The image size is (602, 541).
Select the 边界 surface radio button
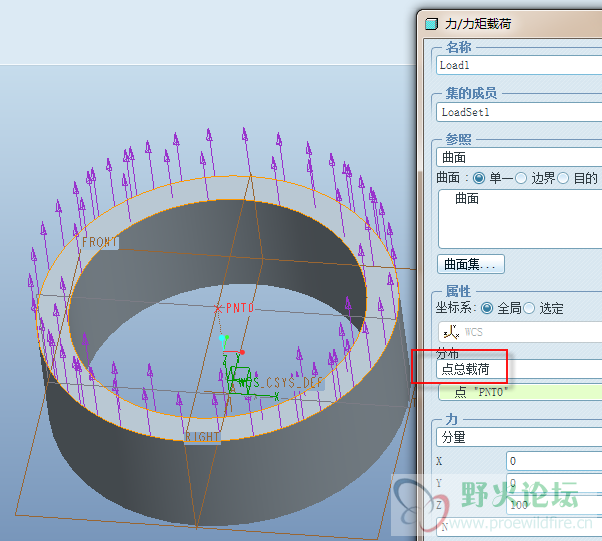[520, 178]
